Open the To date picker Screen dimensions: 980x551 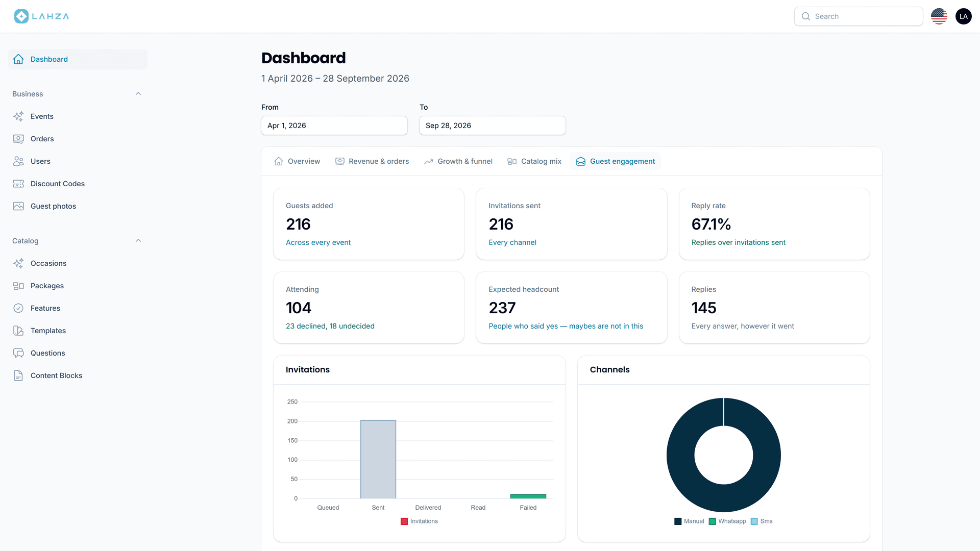[493, 126]
